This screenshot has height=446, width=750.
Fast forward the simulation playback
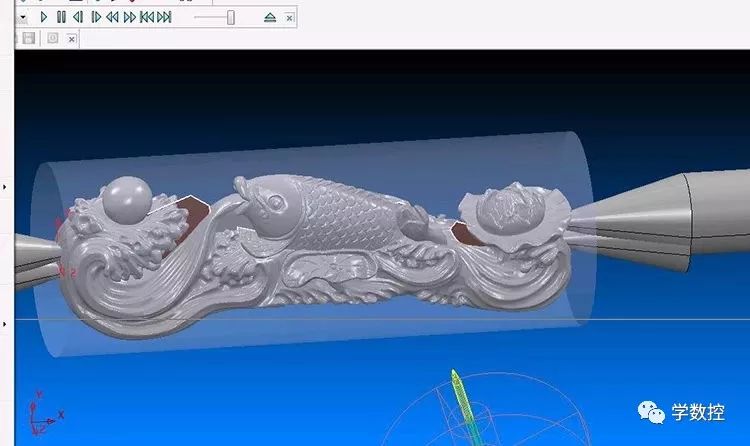129,17
